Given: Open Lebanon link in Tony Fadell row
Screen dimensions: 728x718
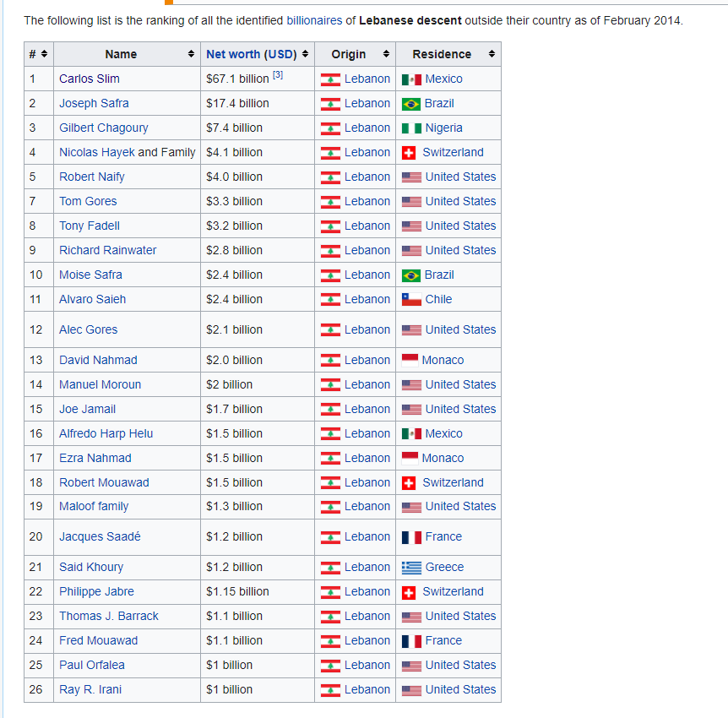Looking at the screenshot, I should [x=367, y=226].
